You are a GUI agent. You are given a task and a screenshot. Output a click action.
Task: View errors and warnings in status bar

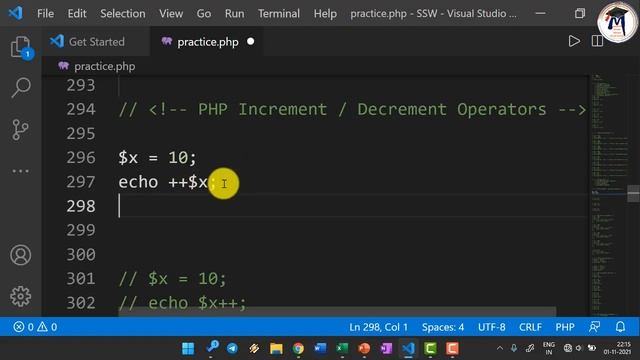click(35, 327)
